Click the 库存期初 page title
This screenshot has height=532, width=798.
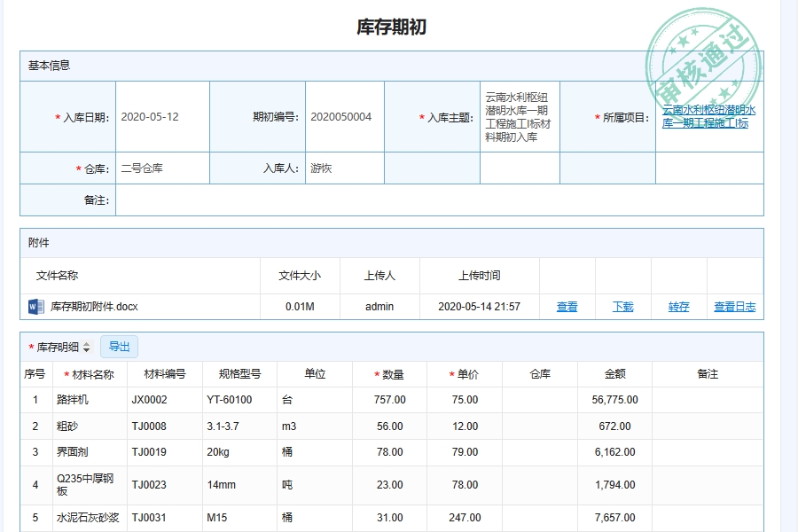click(391, 27)
